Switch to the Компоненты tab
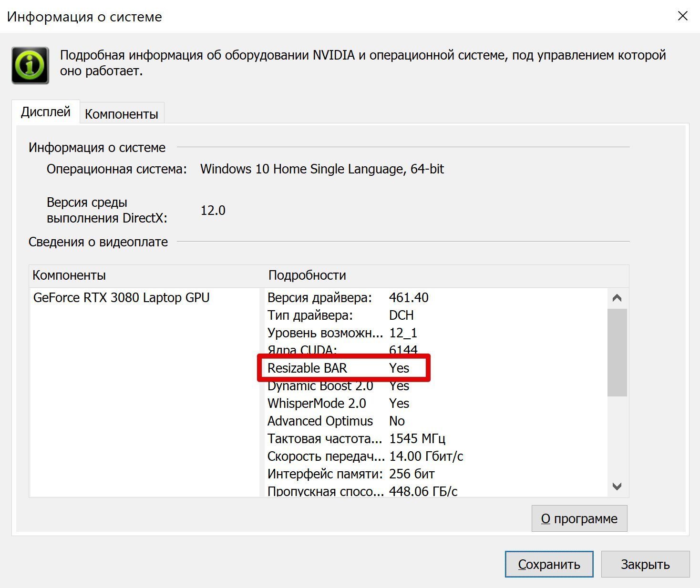700x588 pixels. [x=122, y=114]
